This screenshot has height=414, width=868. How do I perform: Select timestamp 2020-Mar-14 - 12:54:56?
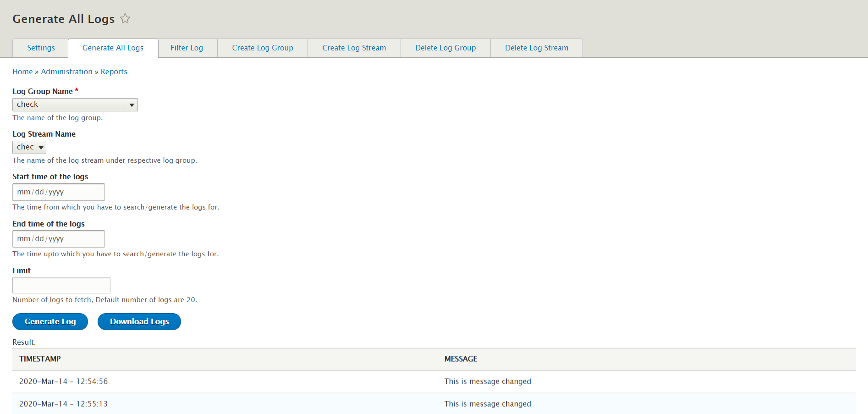63,381
